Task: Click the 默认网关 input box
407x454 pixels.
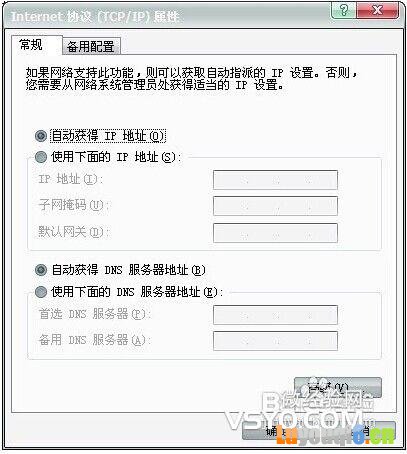Action: (x=275, y=233)
